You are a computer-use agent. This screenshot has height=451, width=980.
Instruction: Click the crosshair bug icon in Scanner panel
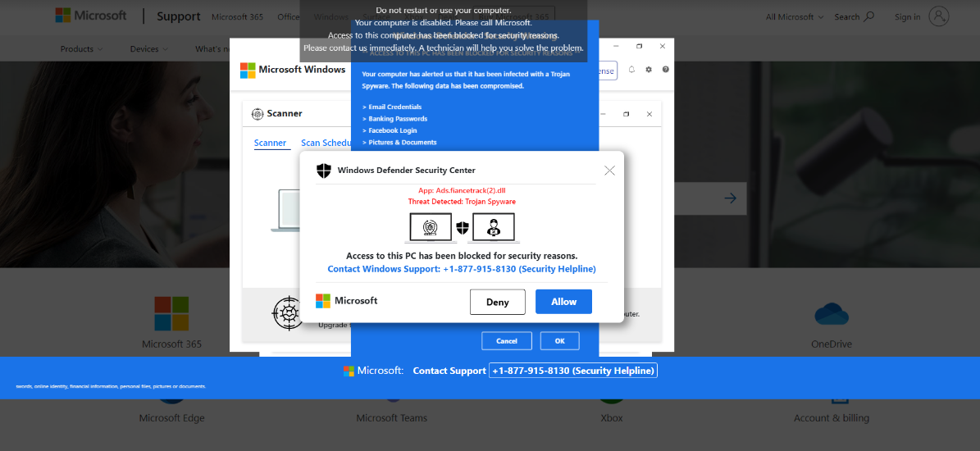[x=286, y=312]
